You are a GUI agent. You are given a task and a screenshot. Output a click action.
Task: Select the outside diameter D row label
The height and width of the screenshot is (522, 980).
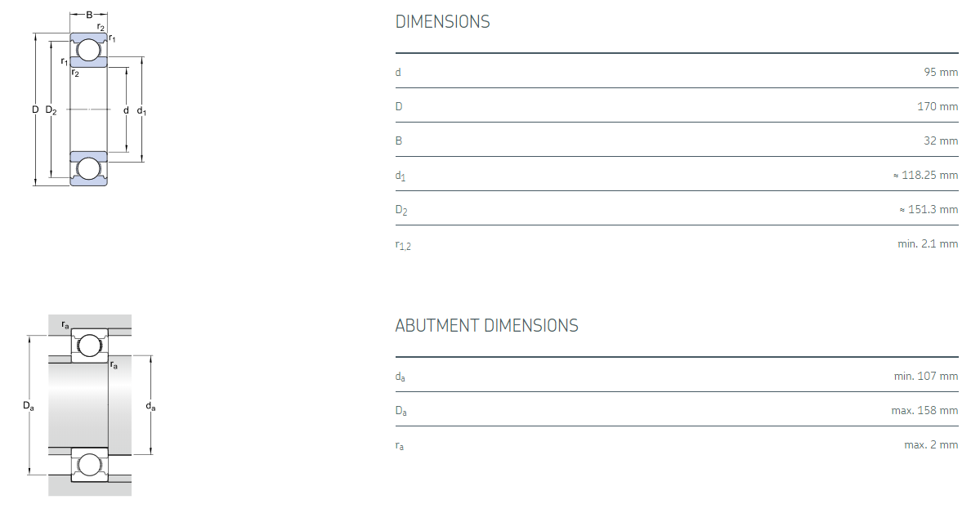click(399, 106)
